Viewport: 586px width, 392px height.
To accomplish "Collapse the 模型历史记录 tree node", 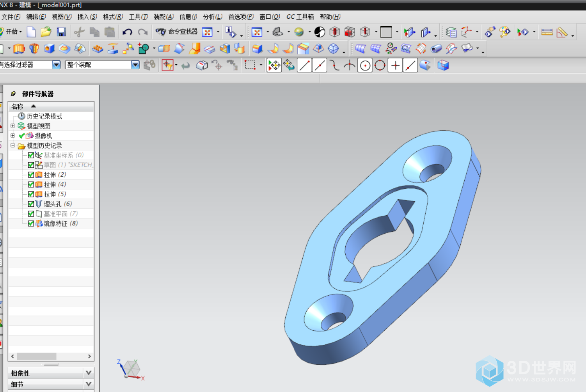I will click(13, 145).
